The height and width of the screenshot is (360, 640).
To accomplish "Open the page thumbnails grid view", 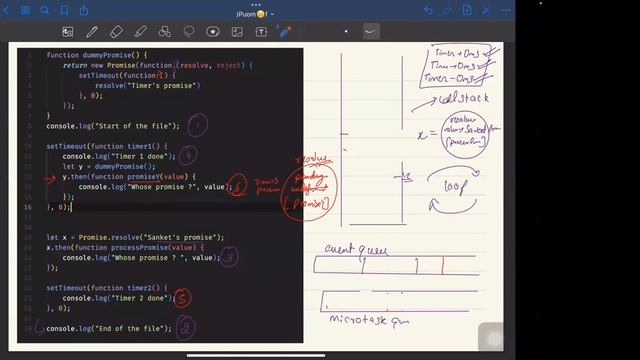I will coord(25,11).
